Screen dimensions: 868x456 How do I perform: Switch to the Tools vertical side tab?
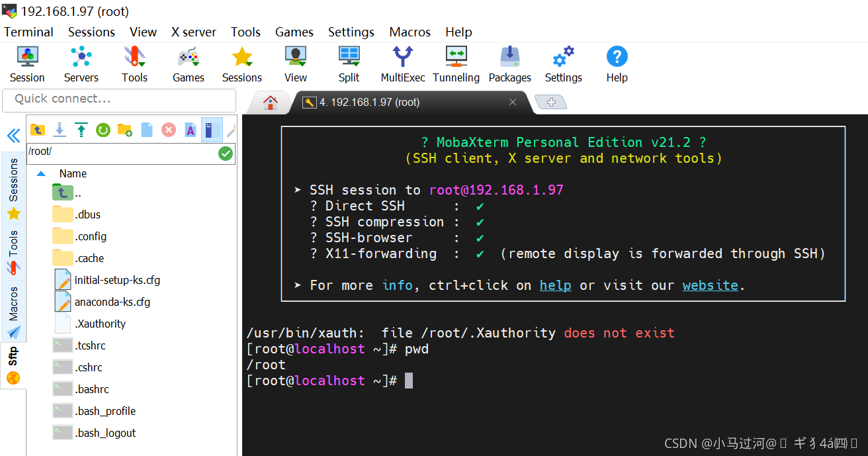13,251
